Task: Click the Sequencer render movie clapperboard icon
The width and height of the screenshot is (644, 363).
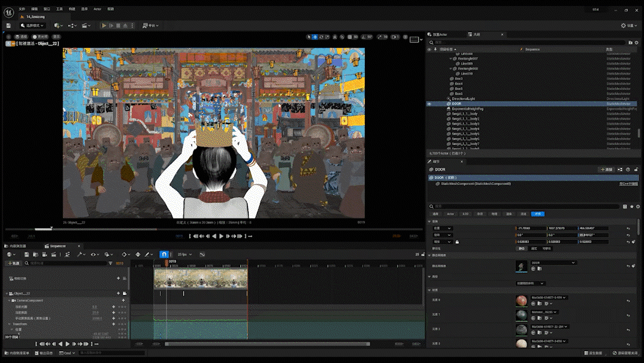Action: pos(54,254)
